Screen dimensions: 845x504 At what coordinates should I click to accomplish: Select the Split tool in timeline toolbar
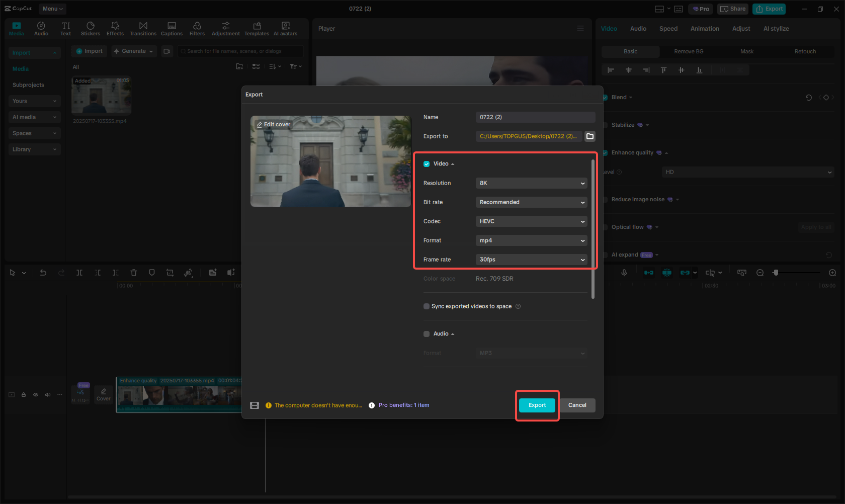coord(79,272)
